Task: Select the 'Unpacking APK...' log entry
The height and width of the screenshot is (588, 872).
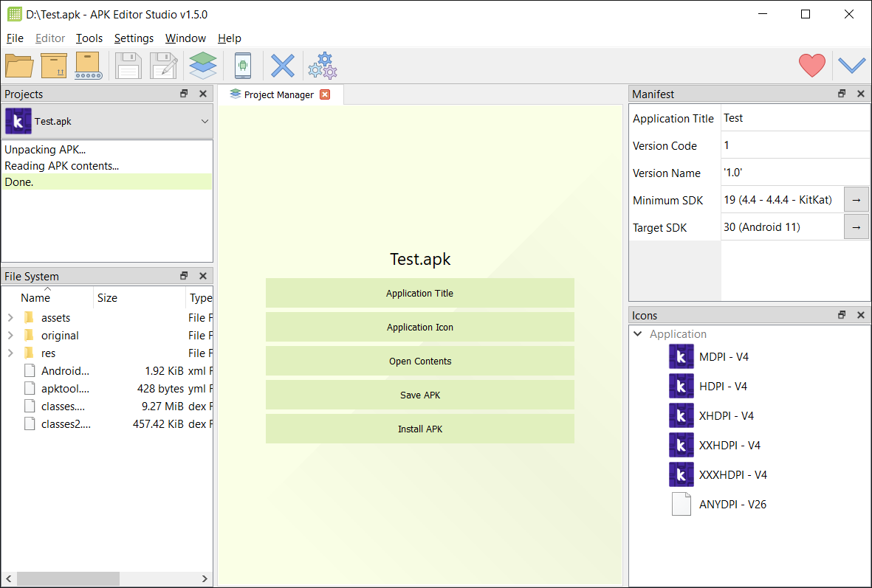Action: pos(107,150)
